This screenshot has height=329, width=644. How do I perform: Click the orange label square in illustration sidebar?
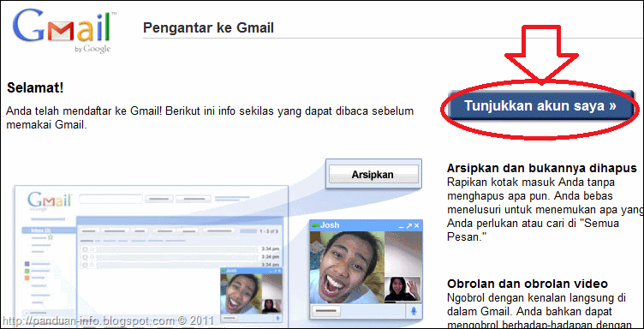pyautogui.click(x=27, y=278)
